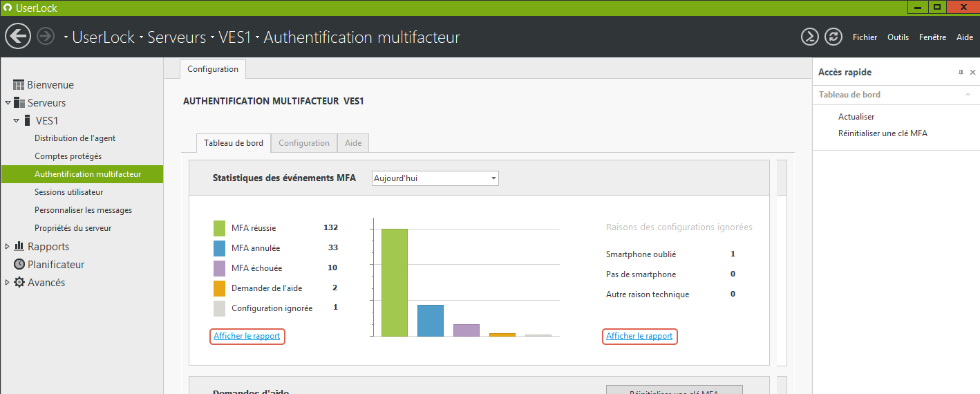The height and width of the screenshot is (394, 980).
Task: Switch to the Tableau de bord tab
Action: (x=234, y=143)
